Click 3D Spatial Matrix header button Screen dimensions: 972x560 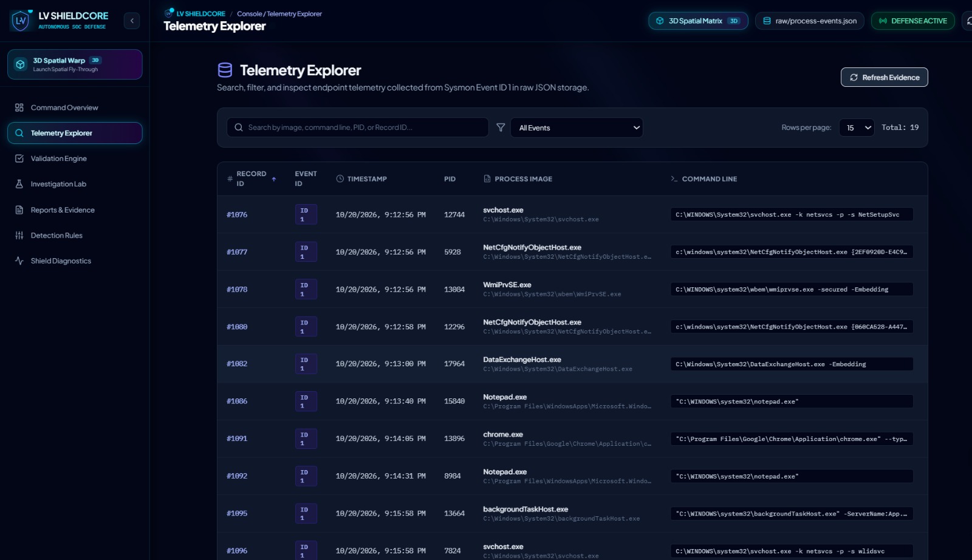698,21
